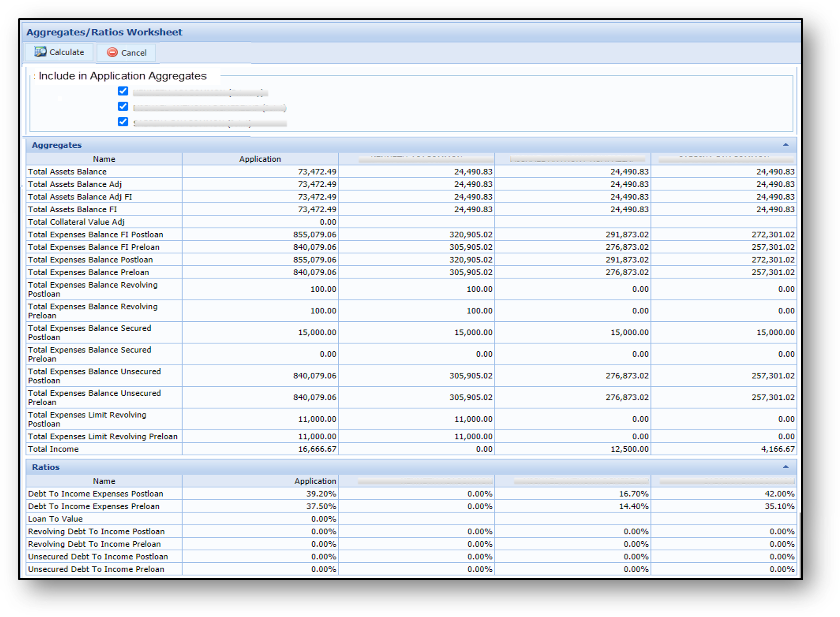The image size is (840, 617).
Task: Click Application Revolving Postloan limit 11,000.00
Action: (317, 419)
